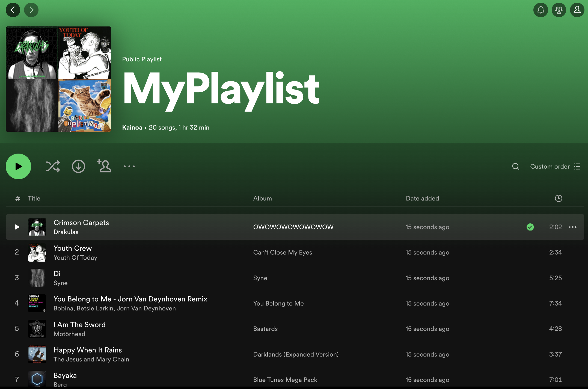588x389 pixels.
Task: Sort by the Date added column
Action: pos(422,198)
